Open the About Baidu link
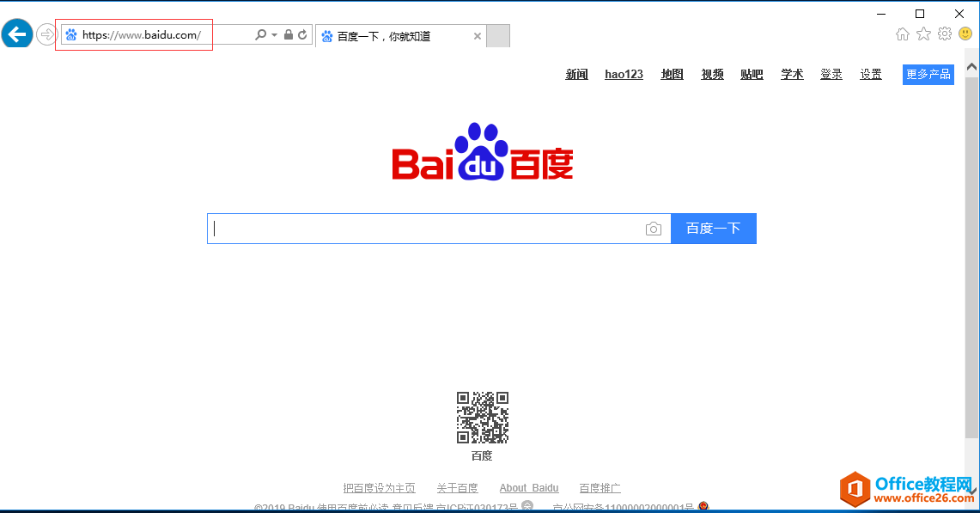The width and height of the screenshot is (980, 513). (529, 488)
